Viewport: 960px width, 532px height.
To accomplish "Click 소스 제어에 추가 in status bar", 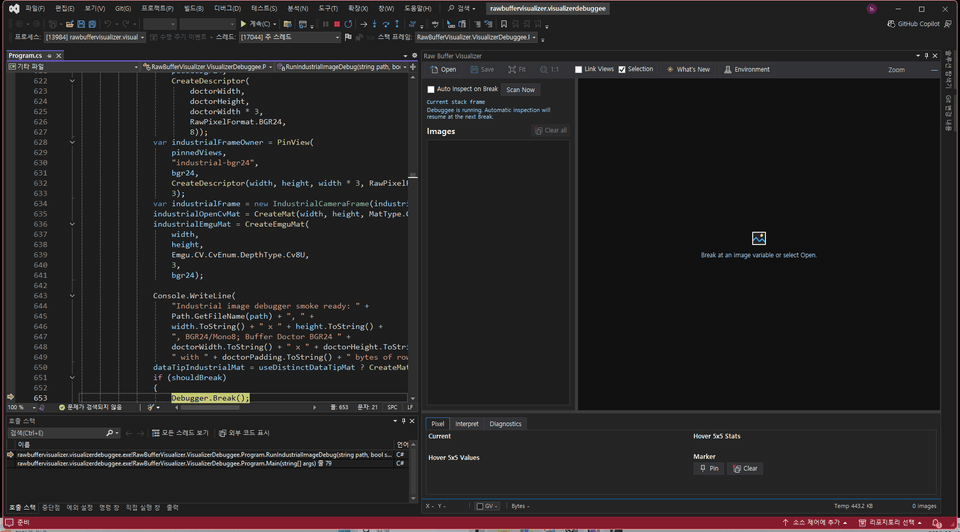I will pos(814,523).
